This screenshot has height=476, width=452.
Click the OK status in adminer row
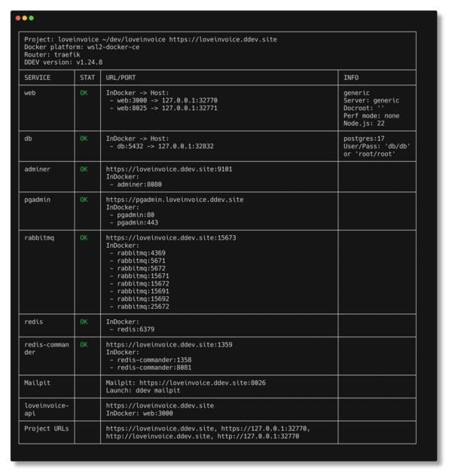[84, 169]
